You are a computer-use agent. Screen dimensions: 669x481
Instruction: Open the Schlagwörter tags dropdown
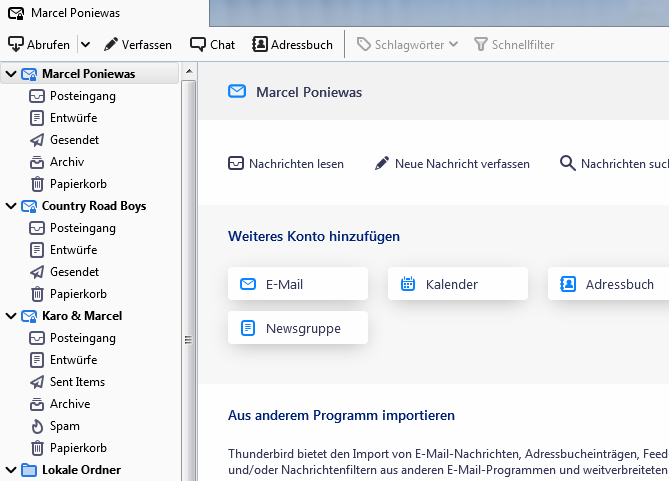tap(407, 44)
